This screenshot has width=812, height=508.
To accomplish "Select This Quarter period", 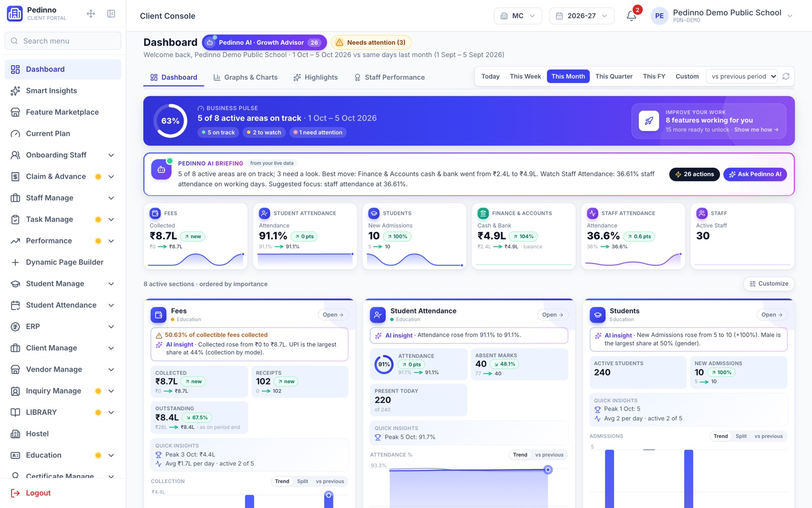I will point(614,76).
